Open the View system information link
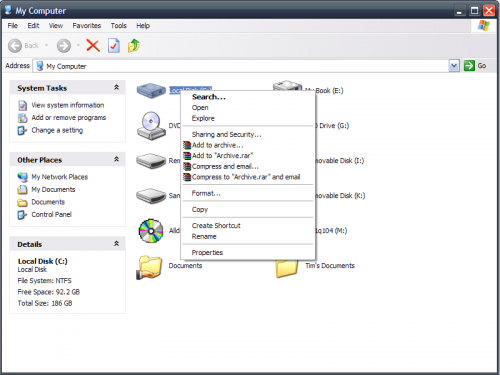Screen dimensions: 500x375 (x=68, y=105)
